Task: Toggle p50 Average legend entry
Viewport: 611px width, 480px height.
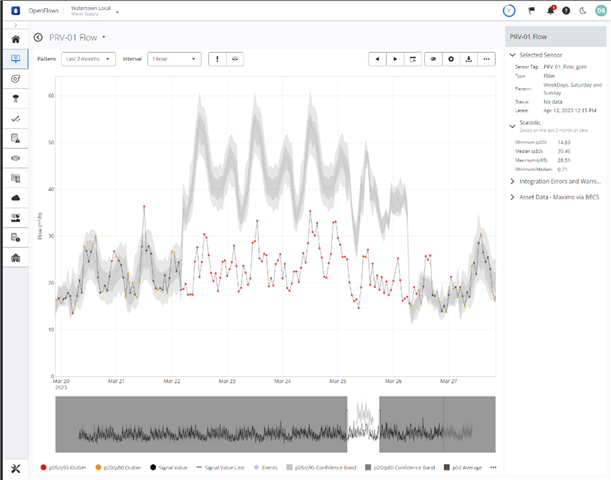Action: (465, 467)
